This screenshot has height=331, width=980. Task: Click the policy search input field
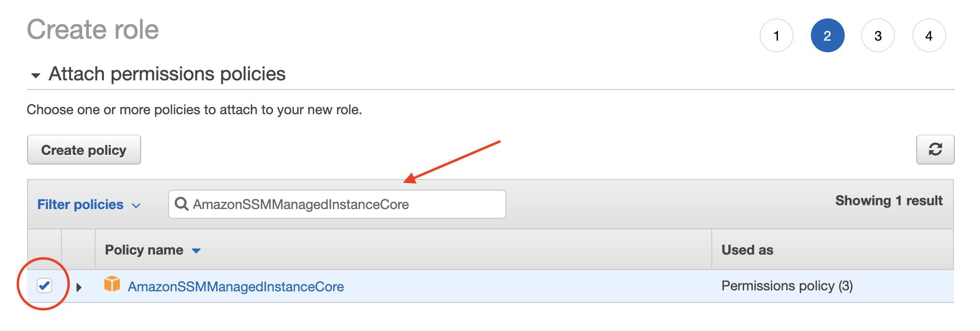(x=337, y=204)
